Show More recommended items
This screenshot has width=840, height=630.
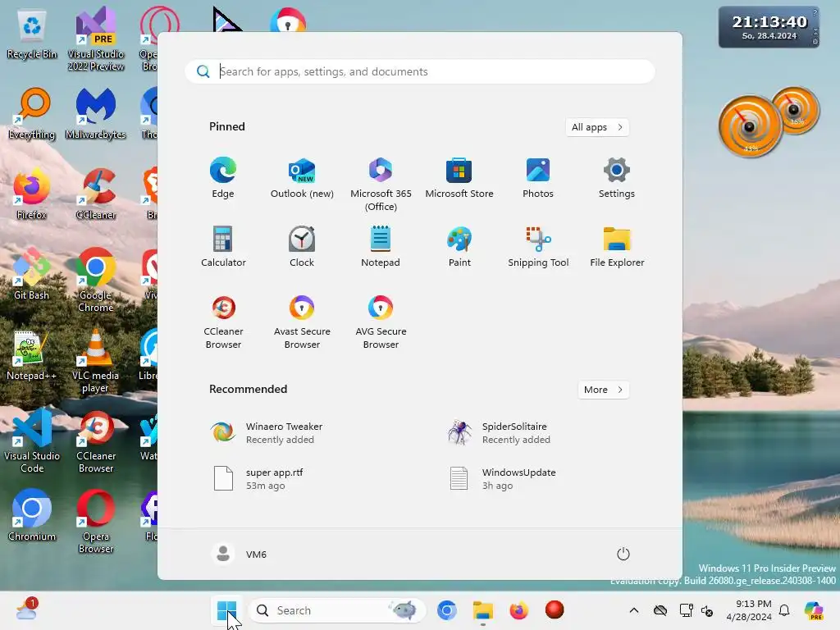click(603, 390)
